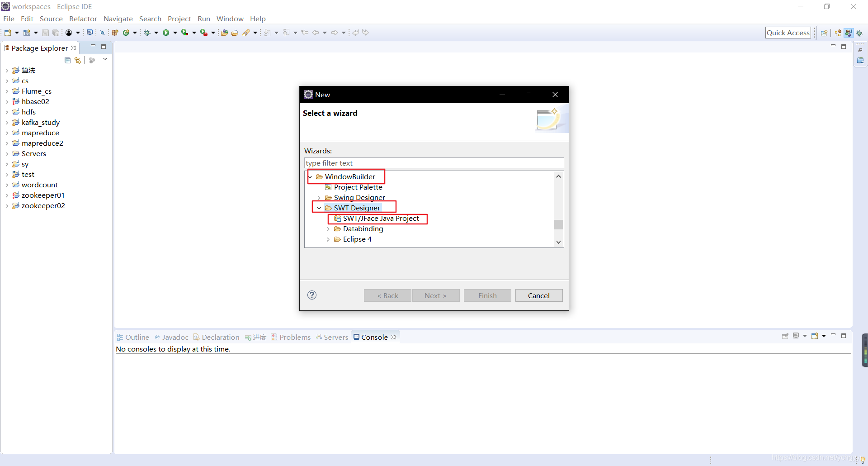Switch to the Servers tab

coord(332,337)
